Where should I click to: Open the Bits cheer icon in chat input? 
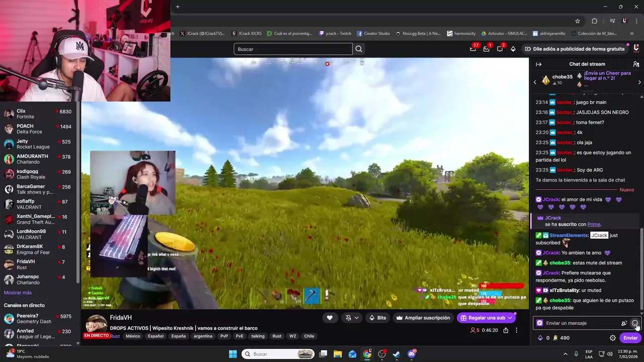tap(624, 323)
